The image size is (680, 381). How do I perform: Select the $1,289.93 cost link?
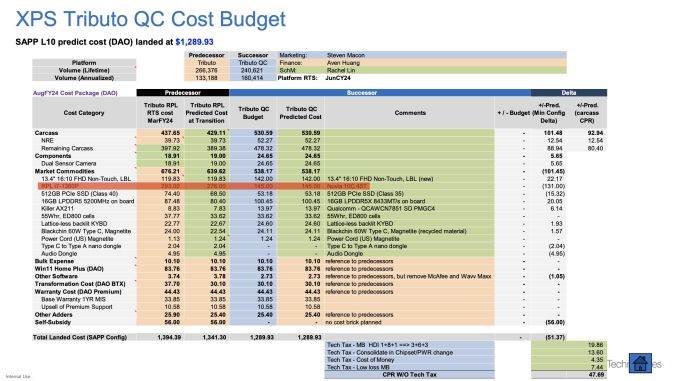pos(194,42)
